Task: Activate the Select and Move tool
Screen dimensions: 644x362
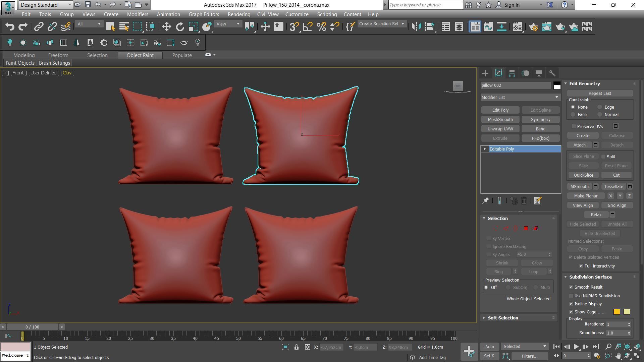Action: coord(167,27)
